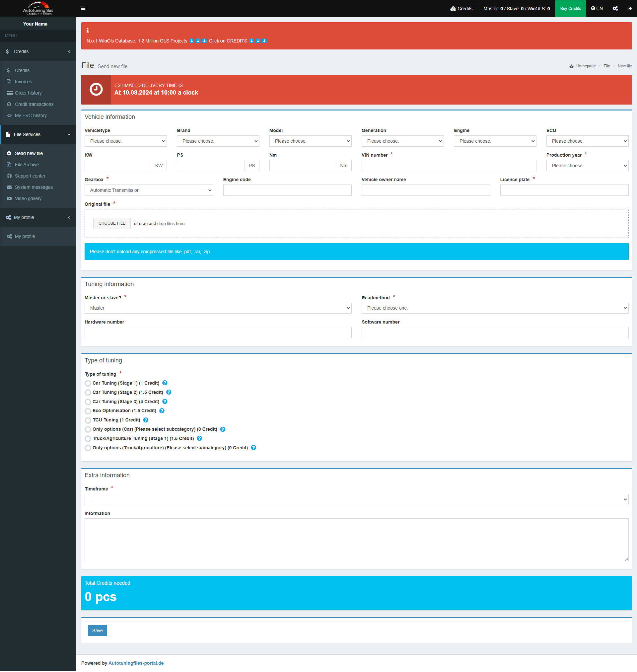Open the Gearbox Automatic Transmission dropdown

point(149,190)
